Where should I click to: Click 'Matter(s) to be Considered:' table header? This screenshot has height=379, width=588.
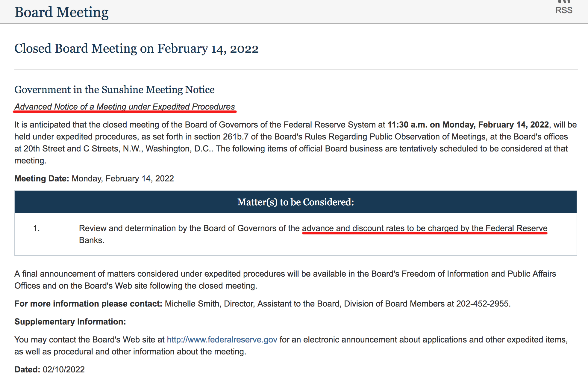tap(296, 202)
